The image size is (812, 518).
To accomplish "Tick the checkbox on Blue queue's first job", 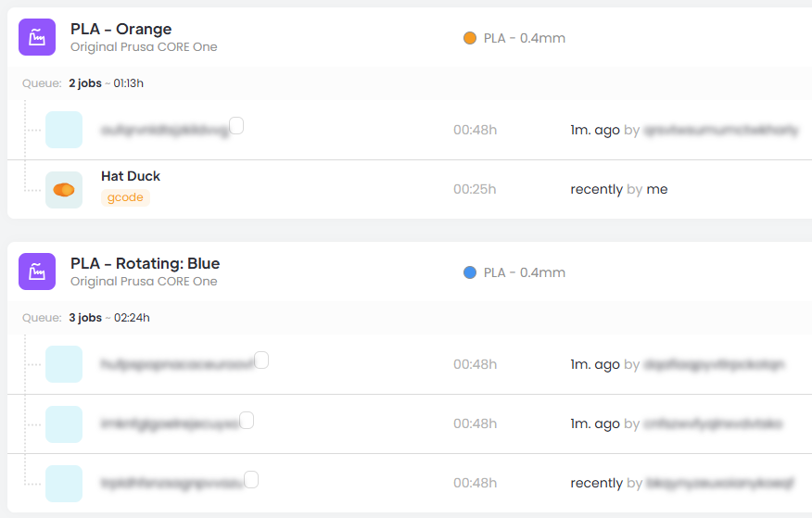I will pos(261,360).
